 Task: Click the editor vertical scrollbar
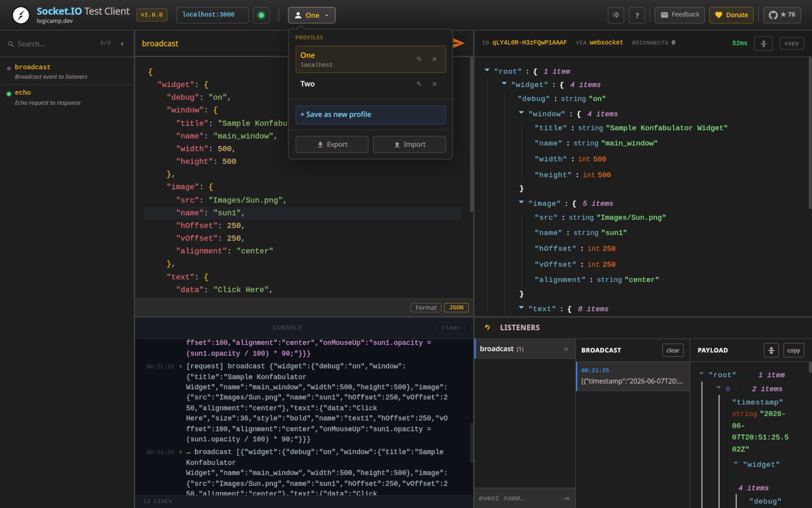coord(471,135)
